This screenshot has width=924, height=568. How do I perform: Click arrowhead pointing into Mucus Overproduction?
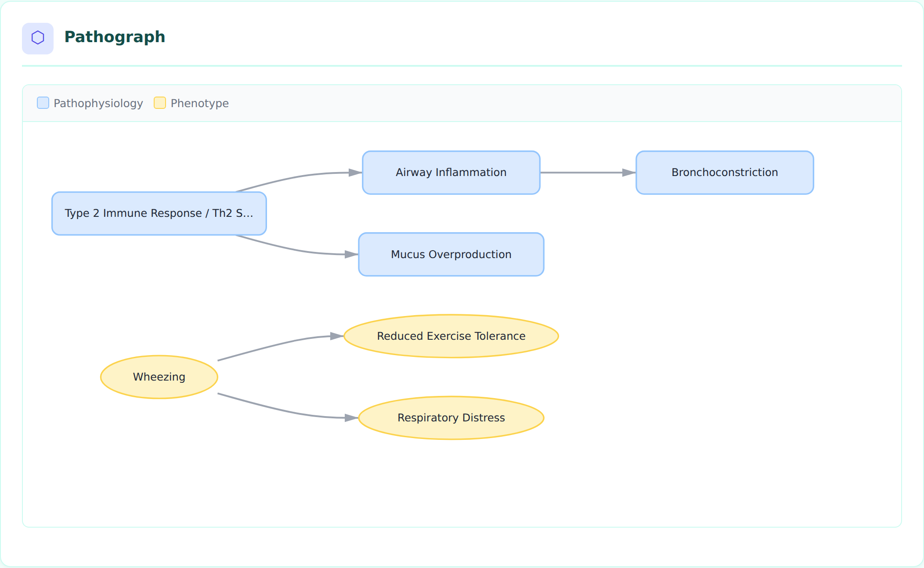[351, 254]
